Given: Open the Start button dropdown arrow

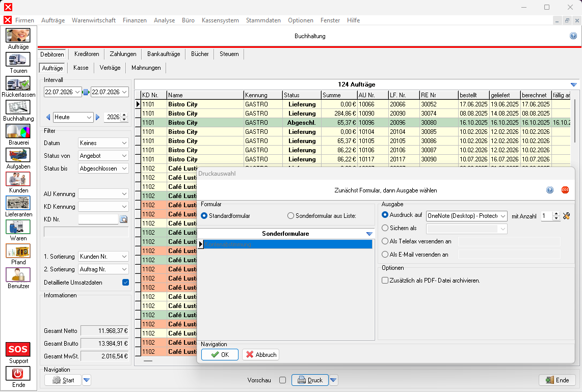Looking at the screenshot, I should click(87, 380).
